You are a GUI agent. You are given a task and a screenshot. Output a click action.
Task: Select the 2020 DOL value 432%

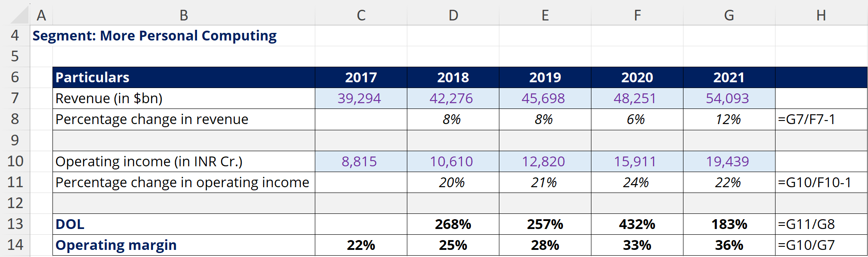tap(637, 224)
